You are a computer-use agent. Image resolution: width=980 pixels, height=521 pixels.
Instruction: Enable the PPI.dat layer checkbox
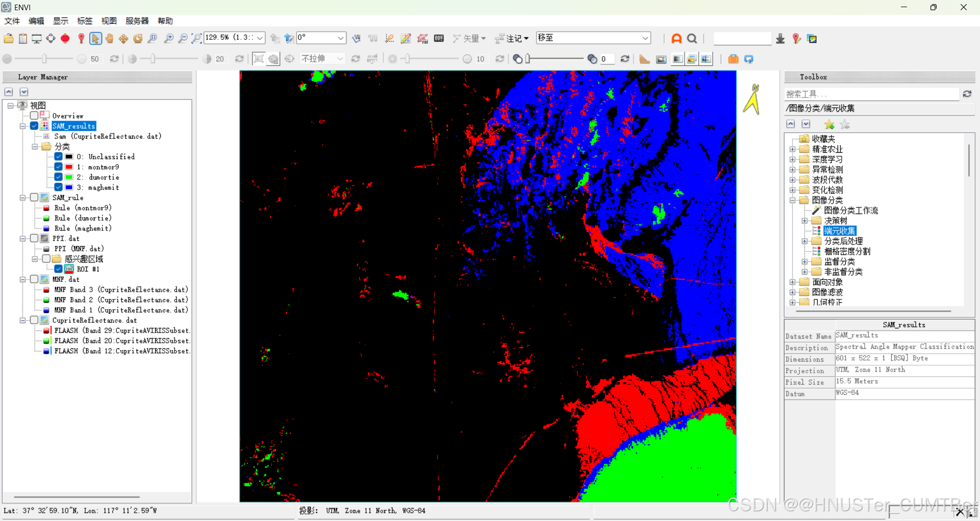(x=34, y=238)
